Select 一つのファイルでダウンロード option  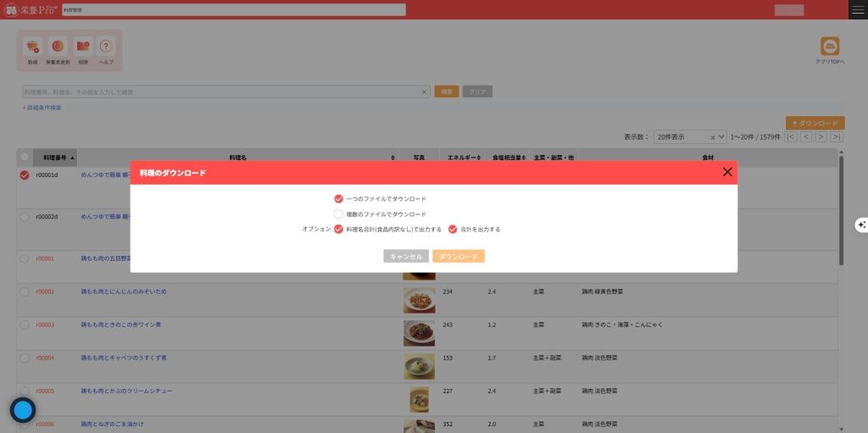(339, 198)
